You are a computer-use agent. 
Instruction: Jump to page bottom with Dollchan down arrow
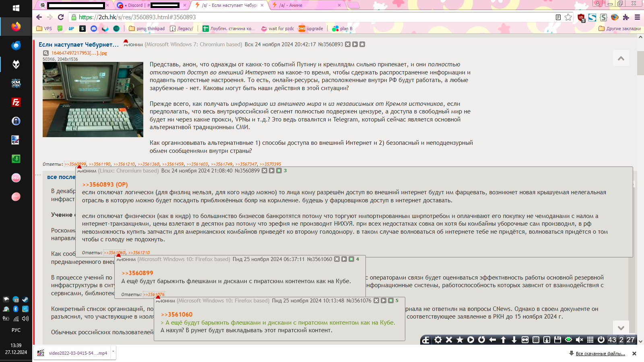pyautogui.click(x=514, y=340)
